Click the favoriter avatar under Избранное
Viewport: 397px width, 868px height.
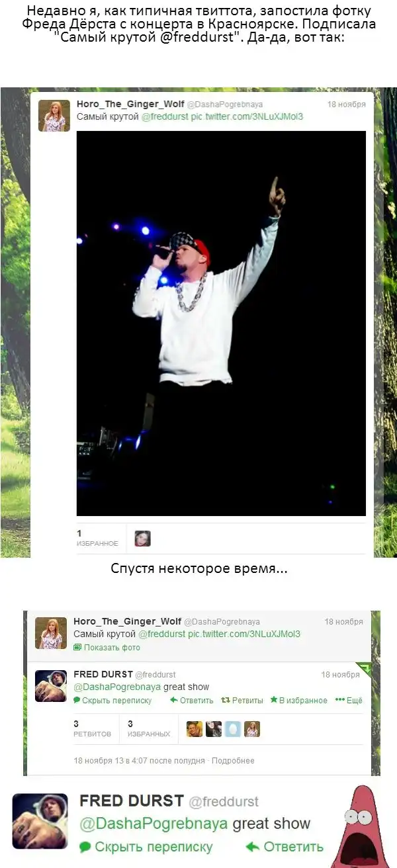[142, 539]
